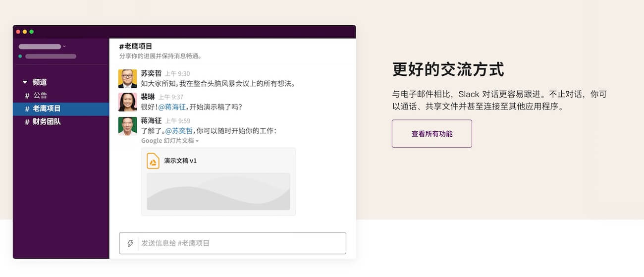644x277 pixels.
Task: Open 蒋海征's profile avatar
Action: (127, 126)
